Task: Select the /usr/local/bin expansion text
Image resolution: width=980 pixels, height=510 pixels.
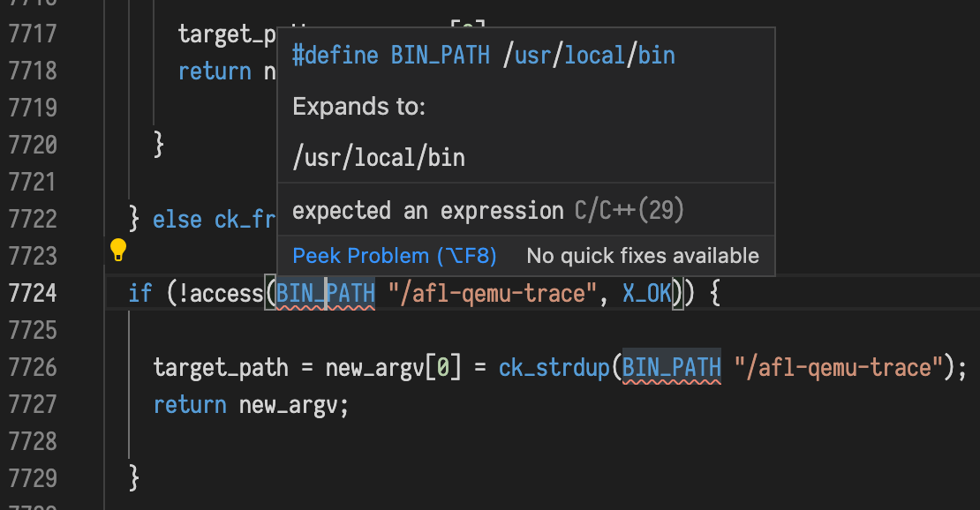Action: click(378, 157)
